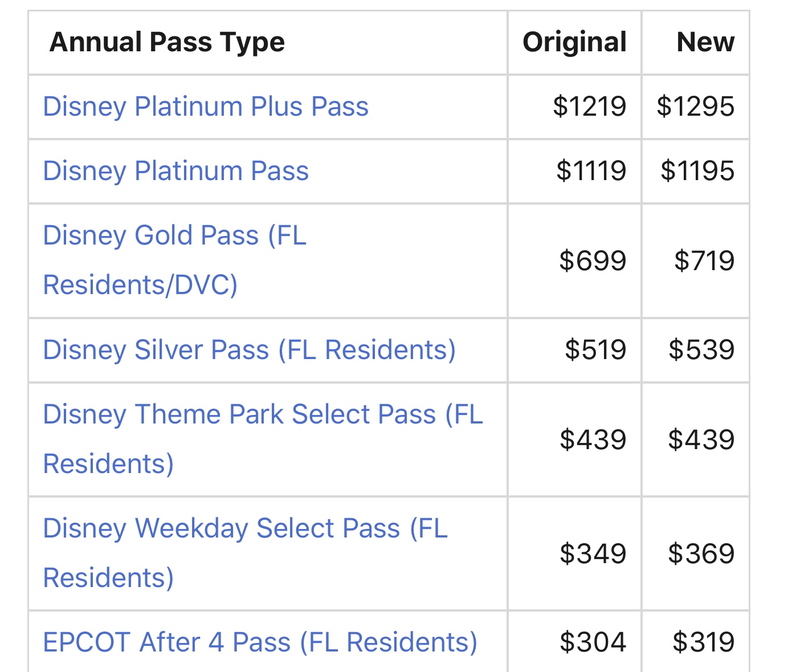
Task: Follow the Disney Theme Park Select Pass link
Action: 263,414
